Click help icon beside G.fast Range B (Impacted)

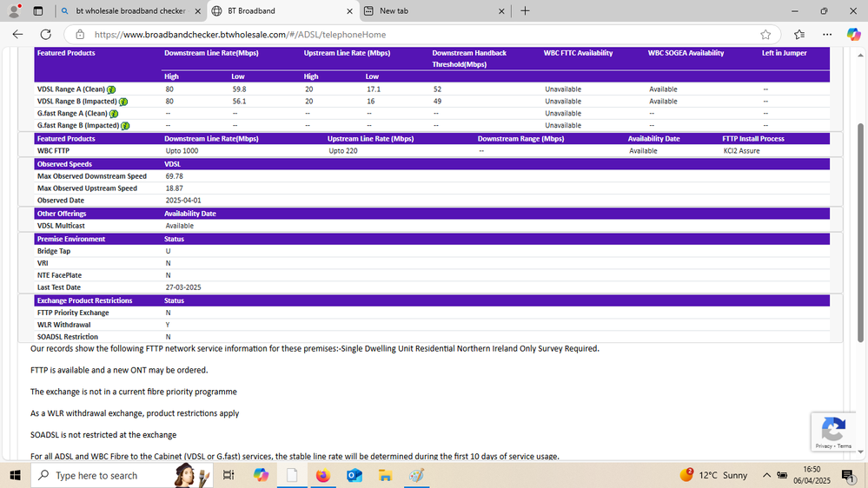click(x=125, y=126)
